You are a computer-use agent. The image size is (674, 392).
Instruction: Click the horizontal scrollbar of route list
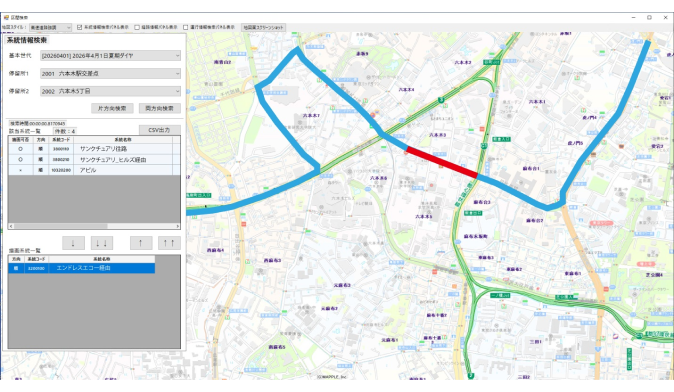coord(94,226)
